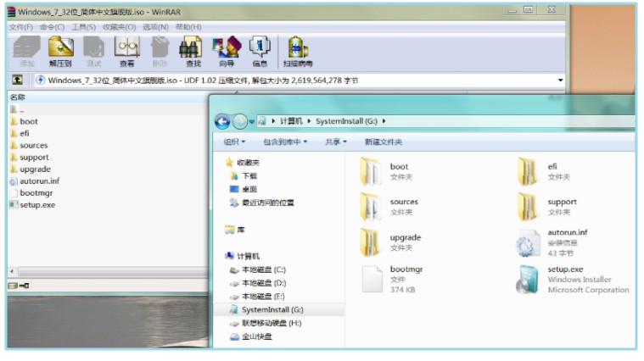
Task: Open setup.exe icon in Explorer window
Action: point(529,279)
